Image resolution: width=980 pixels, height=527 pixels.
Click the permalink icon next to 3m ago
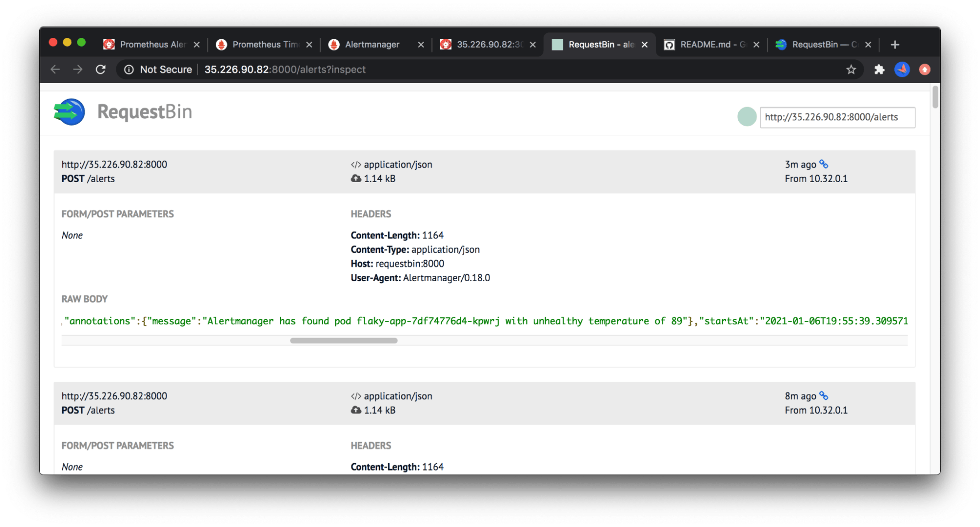pyautogui.click(x=824, y=164)
